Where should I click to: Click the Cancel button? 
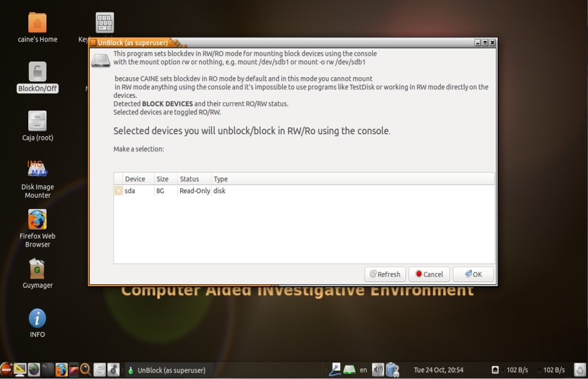pos(429,274)
